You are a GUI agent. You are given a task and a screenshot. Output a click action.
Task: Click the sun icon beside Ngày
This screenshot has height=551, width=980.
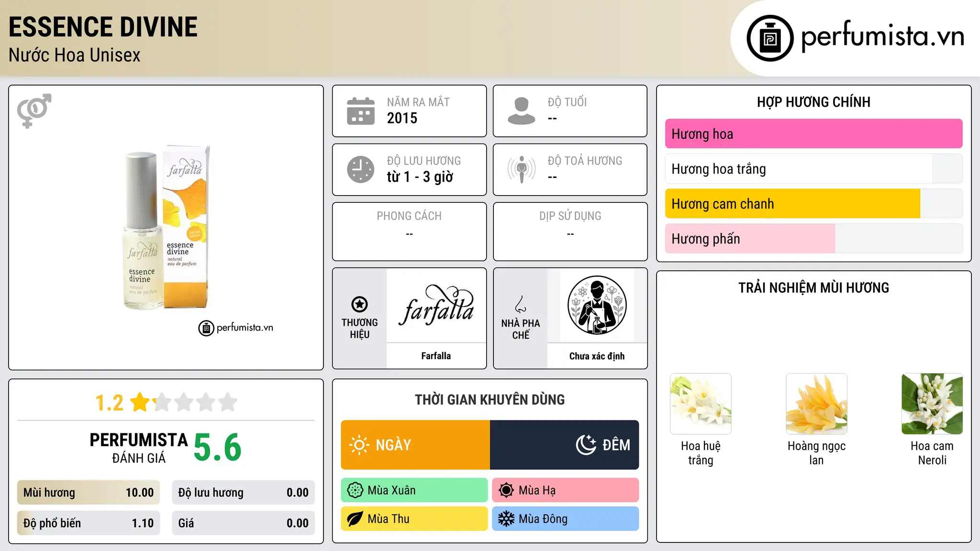coord(359,445)
